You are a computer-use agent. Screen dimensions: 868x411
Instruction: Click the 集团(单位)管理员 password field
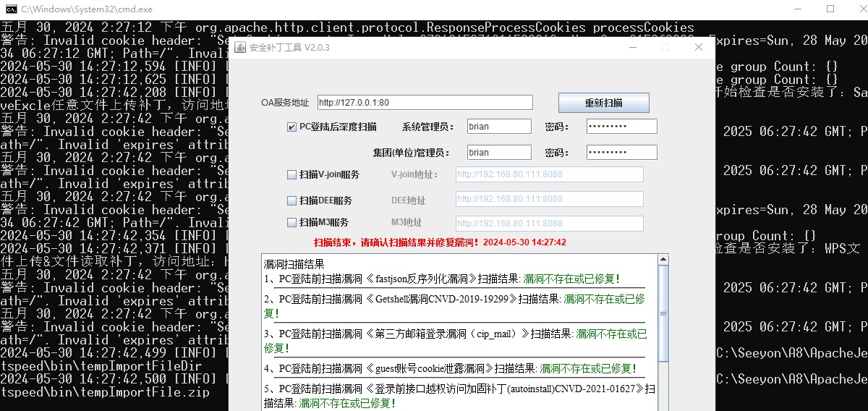click(621, 153)
